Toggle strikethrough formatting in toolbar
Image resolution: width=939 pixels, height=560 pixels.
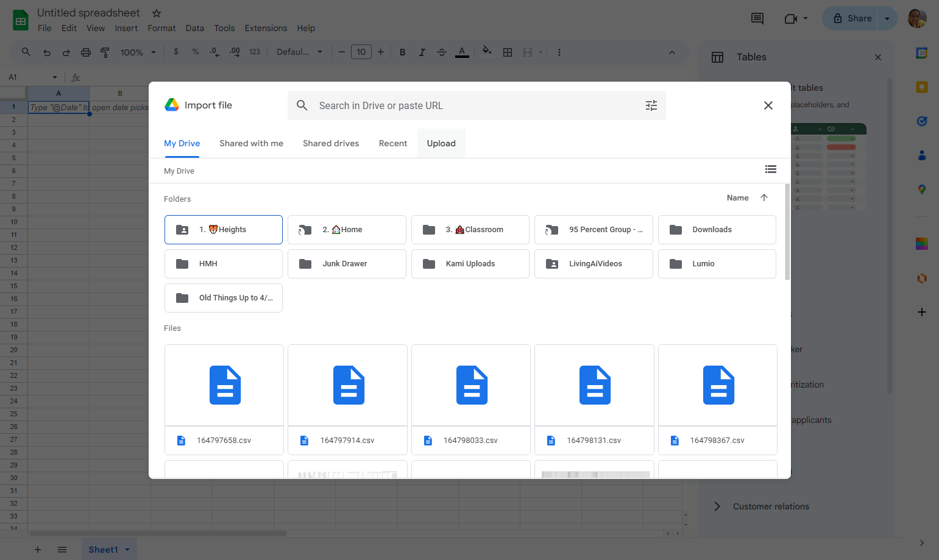click(442, 52)
